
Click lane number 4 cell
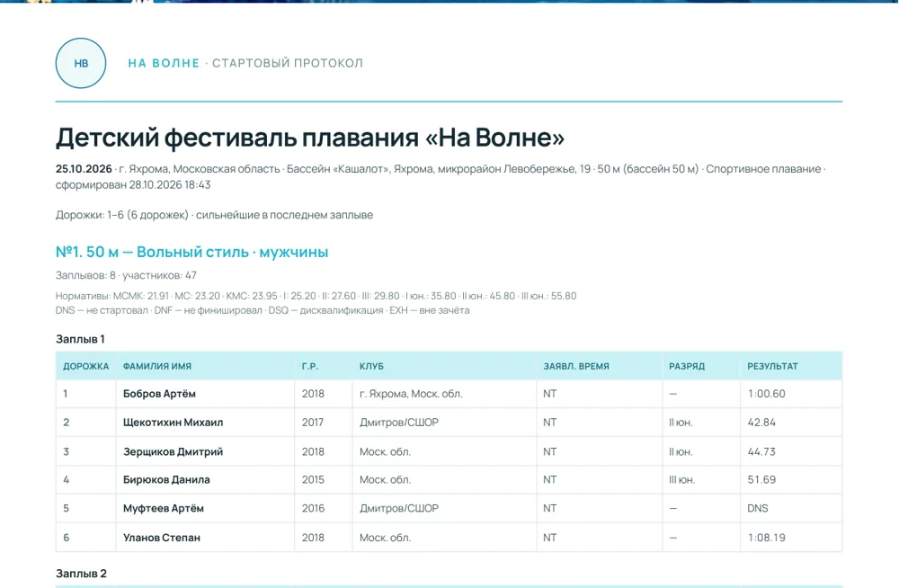click(x=86, y=479)
